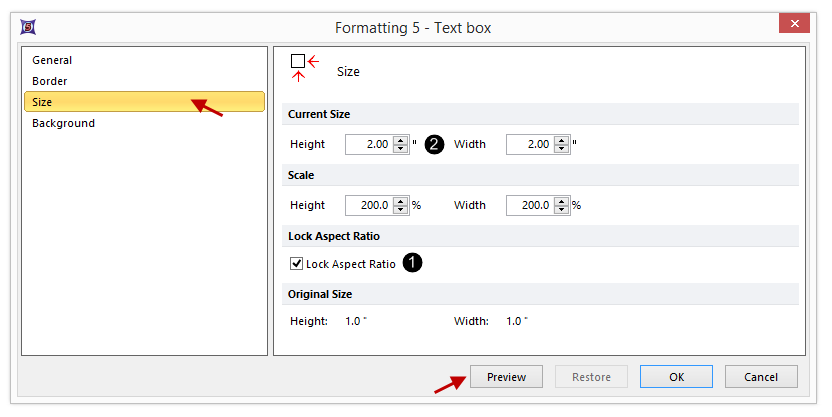Screen dimensions: 832x417
Task: Increase Scale Width percent with up arrow
Action: tap(562, 201)
